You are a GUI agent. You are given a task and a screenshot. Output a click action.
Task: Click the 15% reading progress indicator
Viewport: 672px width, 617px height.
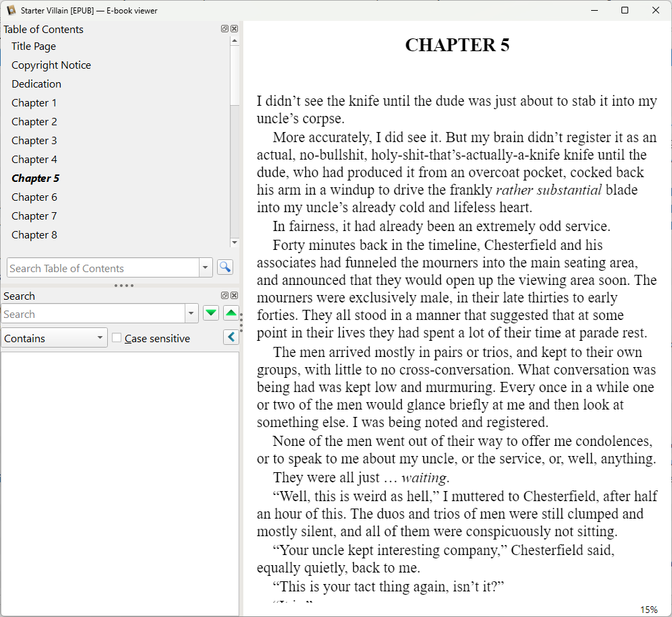point(648,610)
